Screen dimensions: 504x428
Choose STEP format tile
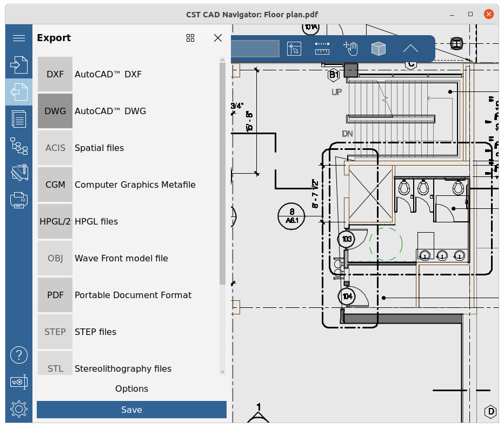(55, 332)
